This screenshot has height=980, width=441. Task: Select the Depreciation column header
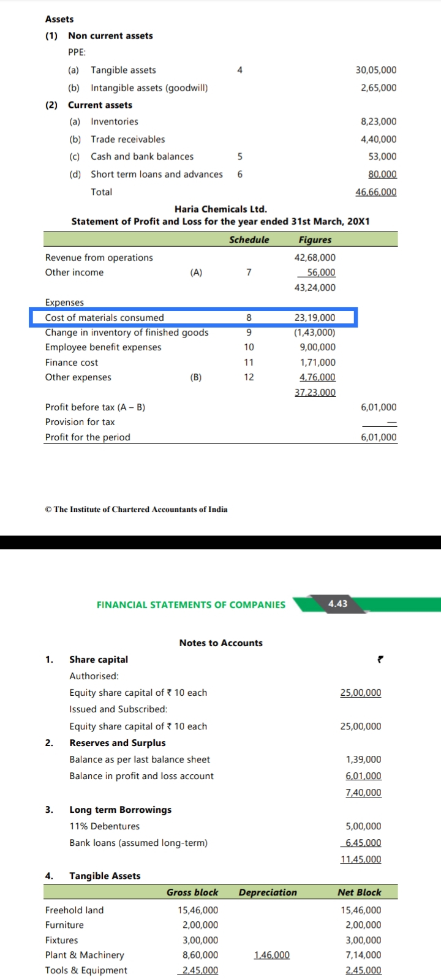coord(268,893)
